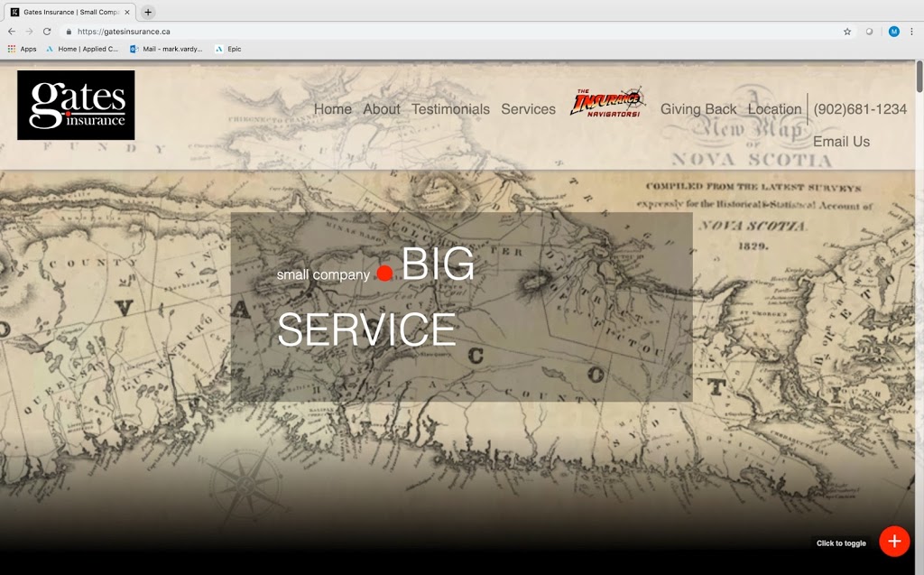Click the "SERVICE" hero heading

point(366,329)
